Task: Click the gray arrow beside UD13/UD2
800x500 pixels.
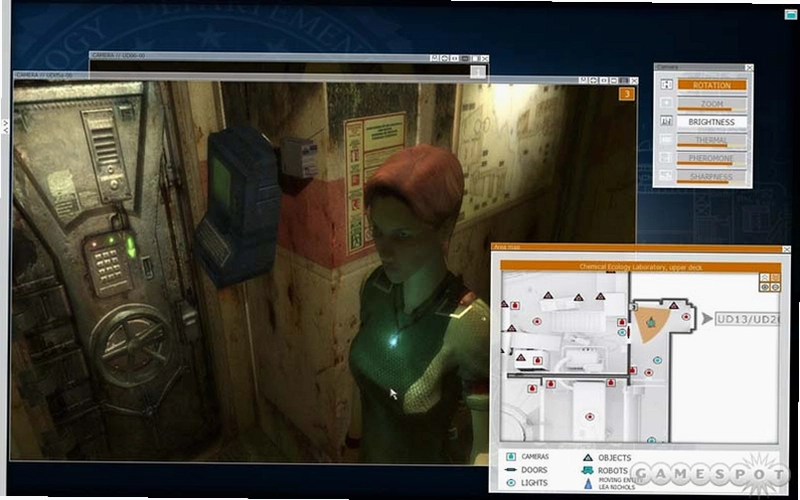Action: (707, 319)
